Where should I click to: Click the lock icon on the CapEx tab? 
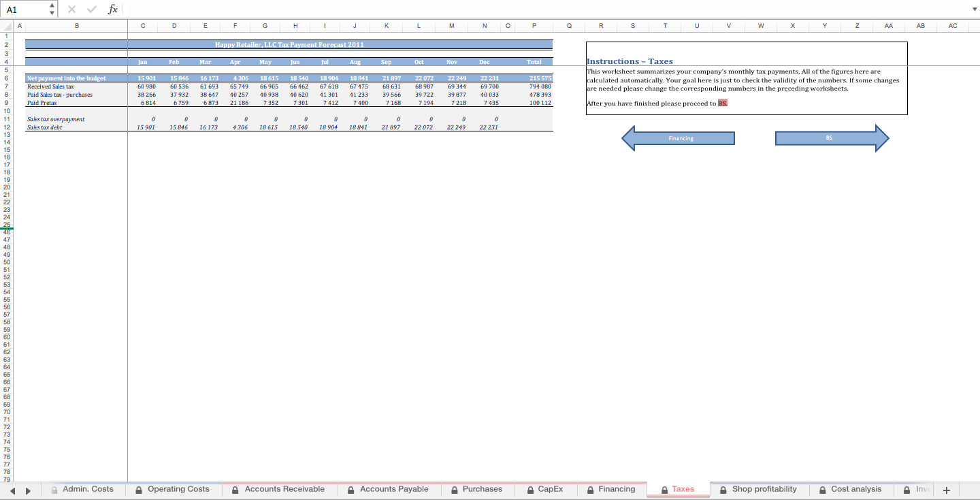click(x=529, y=489)
